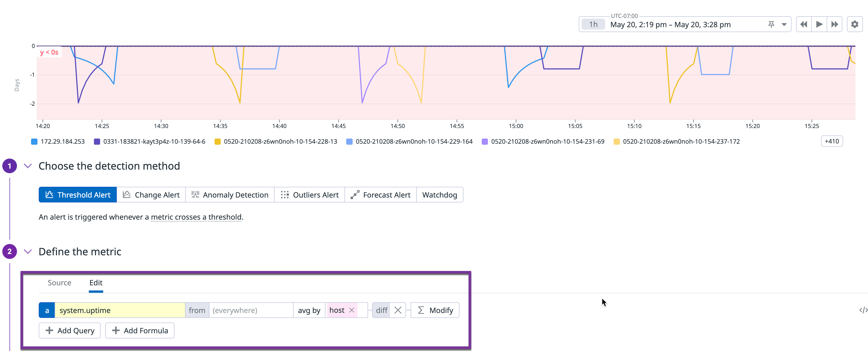This screenshot has height=351, width=868.
Task: Collapse Choose the detection method section
Action: pos(28,166)
